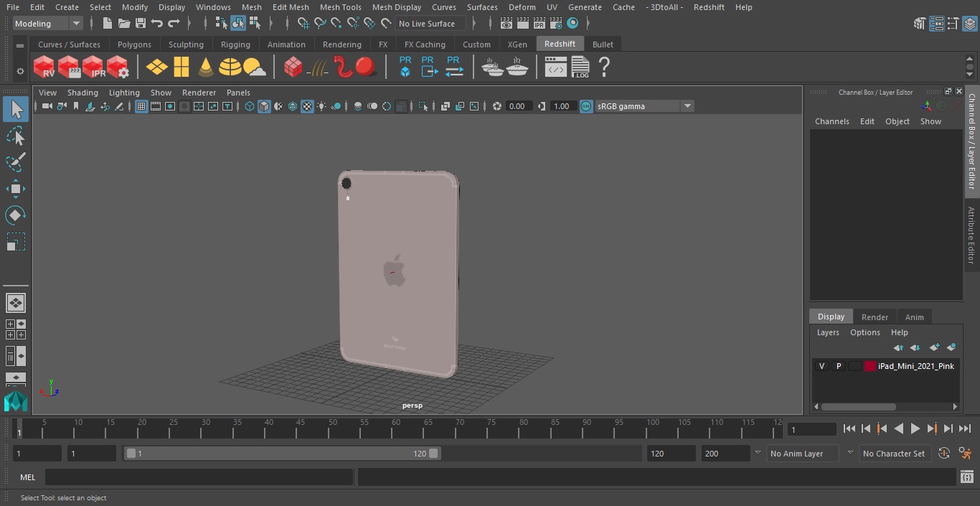Open the animation preferences icon

[x=965, y=454]
